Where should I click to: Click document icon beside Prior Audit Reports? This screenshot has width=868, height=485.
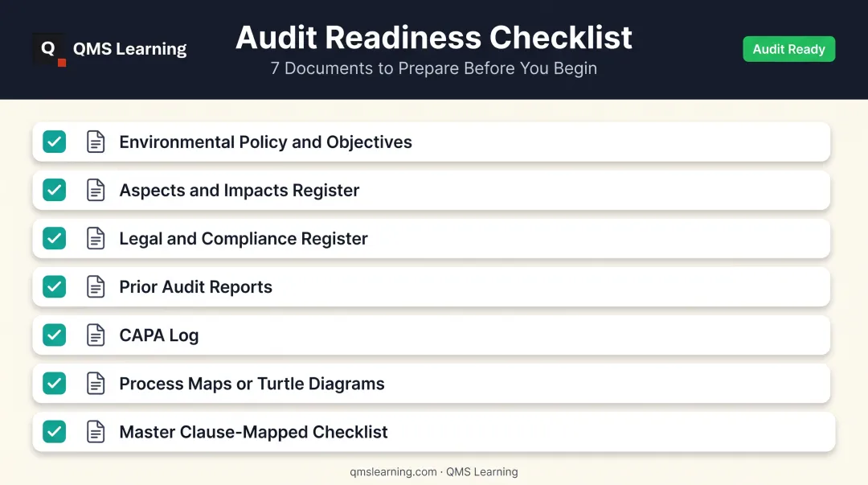click(96, 286)
